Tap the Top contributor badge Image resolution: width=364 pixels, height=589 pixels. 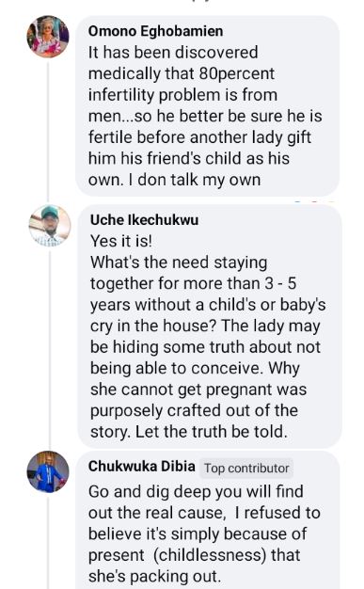246,469
